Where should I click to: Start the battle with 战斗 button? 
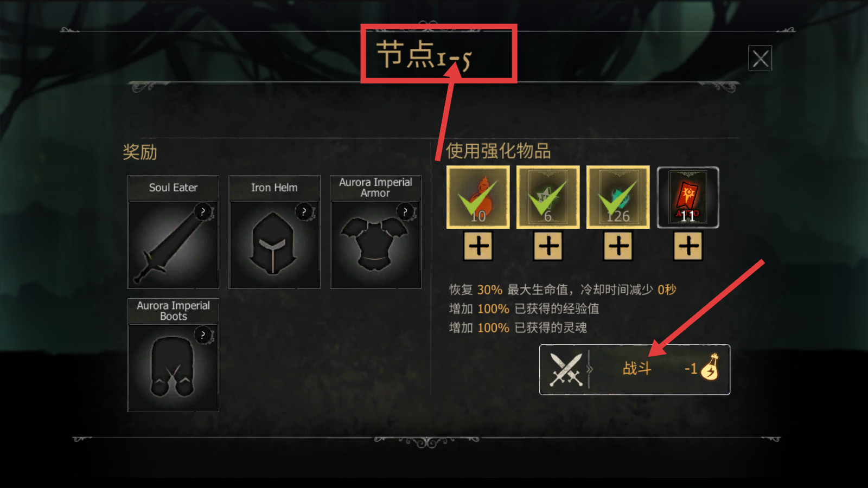click(635, 369)
